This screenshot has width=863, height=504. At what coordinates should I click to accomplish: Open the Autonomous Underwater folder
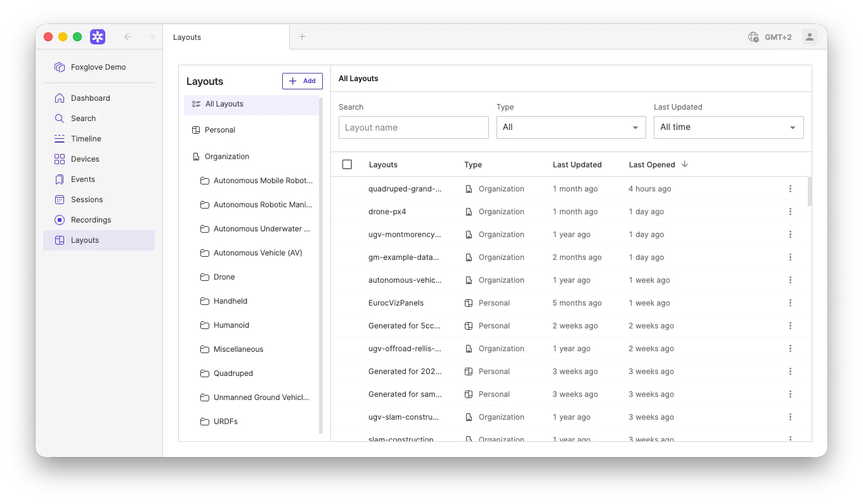(256, 229)
